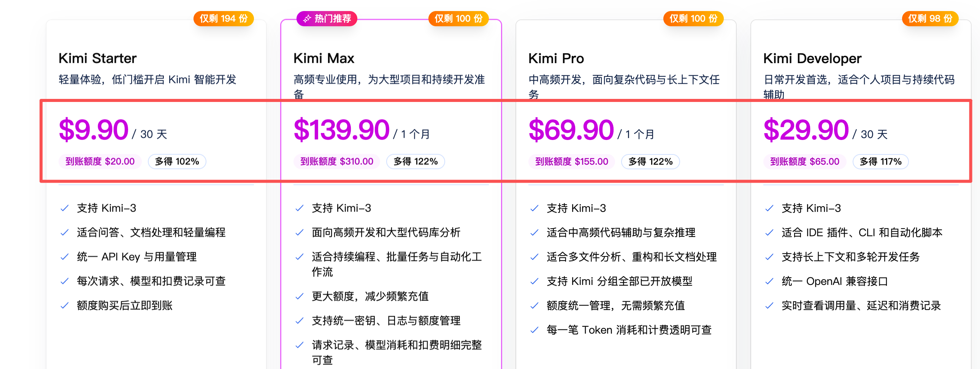The height and width of the screenshot is (369, 980).
Task: Select the Kimi Developer plan title
Action: click(812, 58)
